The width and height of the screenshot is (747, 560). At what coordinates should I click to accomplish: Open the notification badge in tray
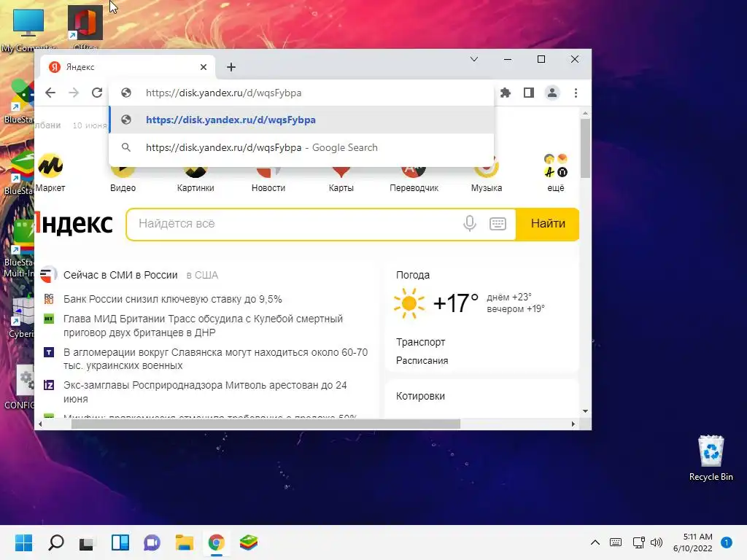coord(727,542)
